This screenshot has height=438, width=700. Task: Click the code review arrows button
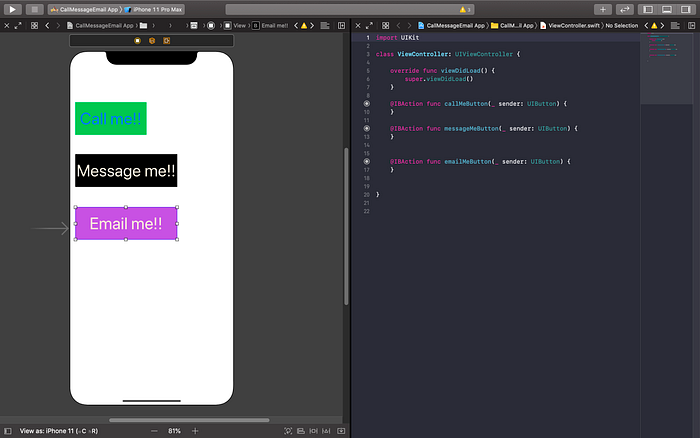[x=624, y=9]
